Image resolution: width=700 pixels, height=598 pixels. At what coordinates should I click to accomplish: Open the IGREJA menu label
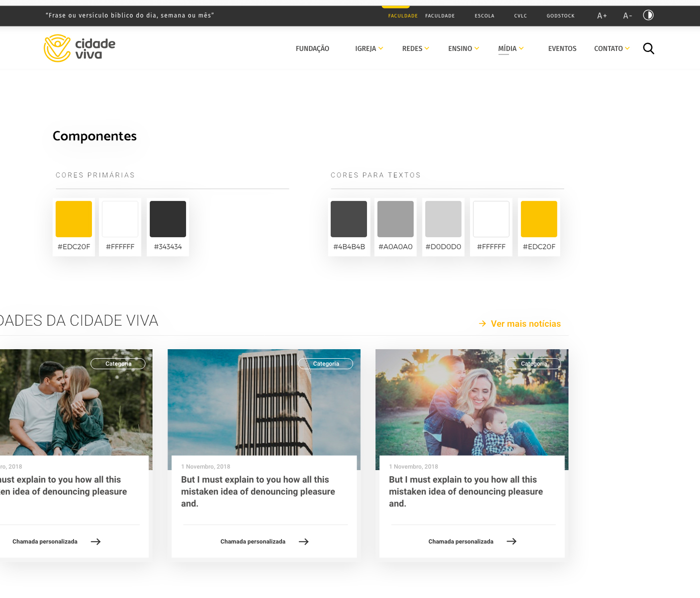coord(365,48)
